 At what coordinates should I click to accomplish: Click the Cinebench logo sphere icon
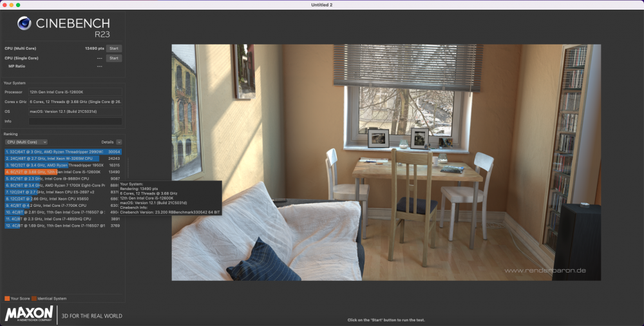[x=24, y=23]
